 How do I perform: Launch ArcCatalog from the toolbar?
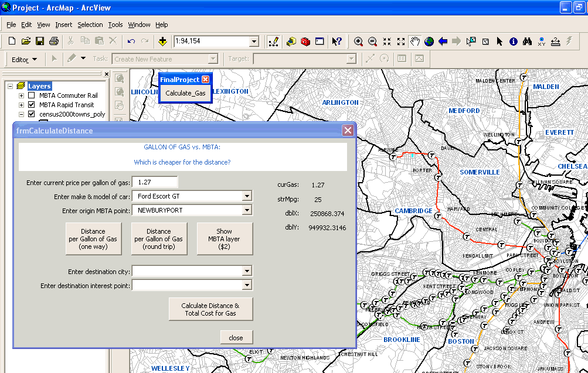(291, 41)
